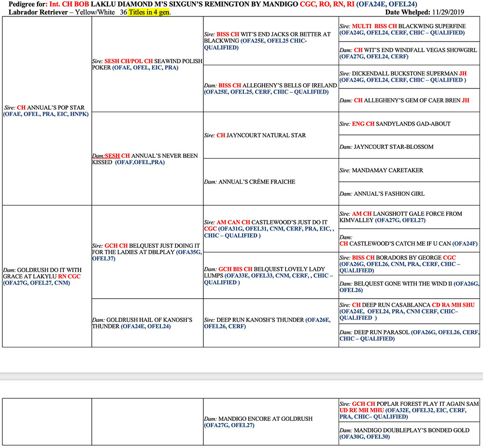The image size is (483, 448).
Task: Select Belquest Lovely Lady Lumps cell
Action: pos(270,275)
